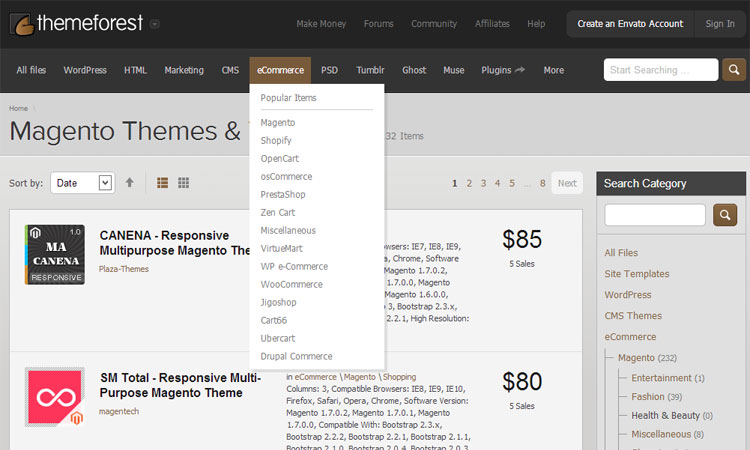
Task: Click the Next pagination button
Action: (x=567, y=183)
